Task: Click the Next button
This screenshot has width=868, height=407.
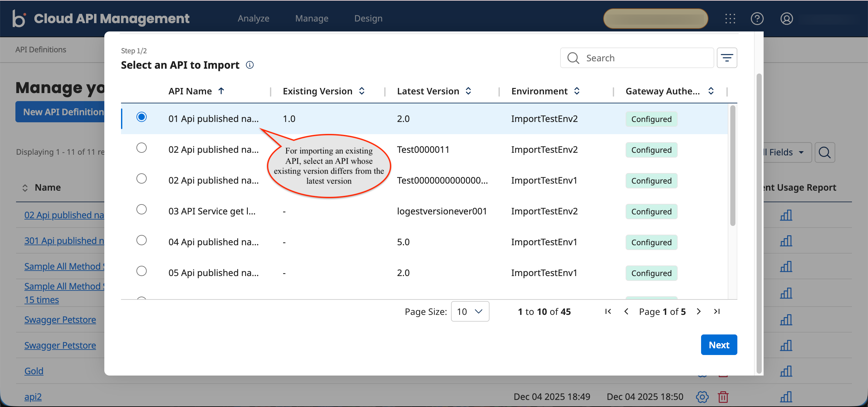Action: (719, 345)
